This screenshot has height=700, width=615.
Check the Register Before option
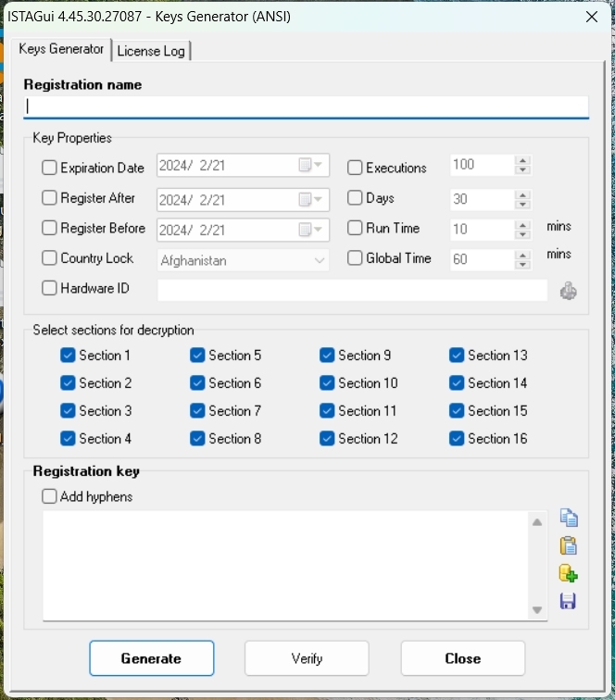(49, 228)
